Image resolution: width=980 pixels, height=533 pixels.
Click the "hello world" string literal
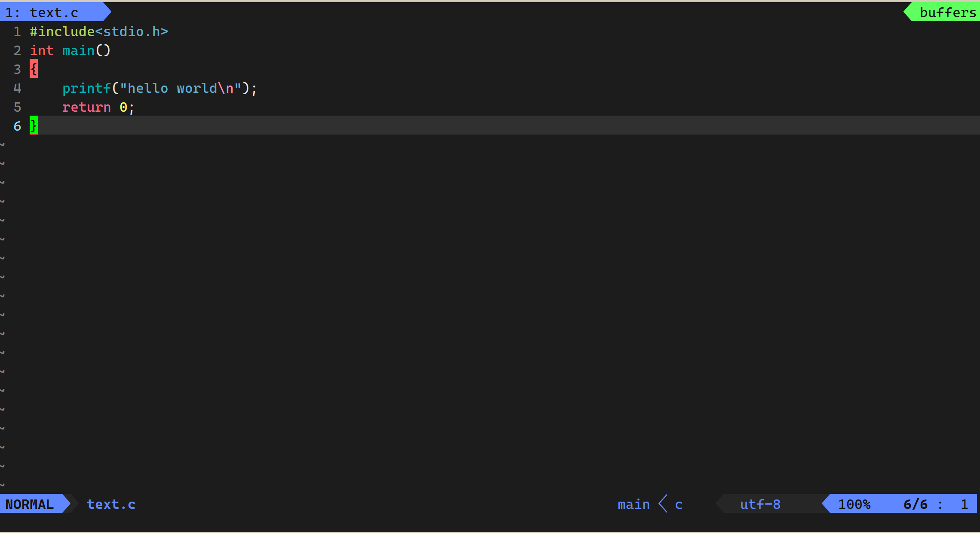click(x=181, y=88)
